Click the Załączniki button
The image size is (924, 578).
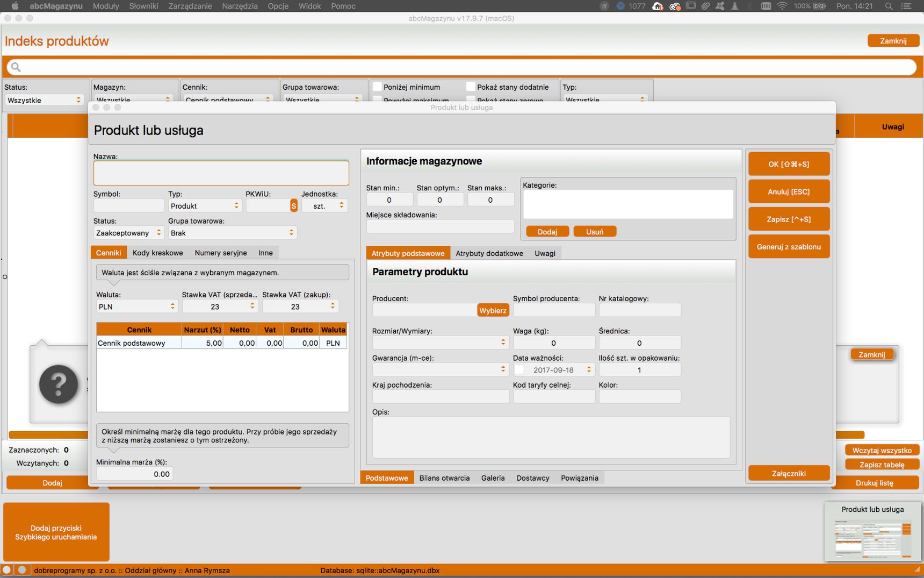click(x=789, y=473)
